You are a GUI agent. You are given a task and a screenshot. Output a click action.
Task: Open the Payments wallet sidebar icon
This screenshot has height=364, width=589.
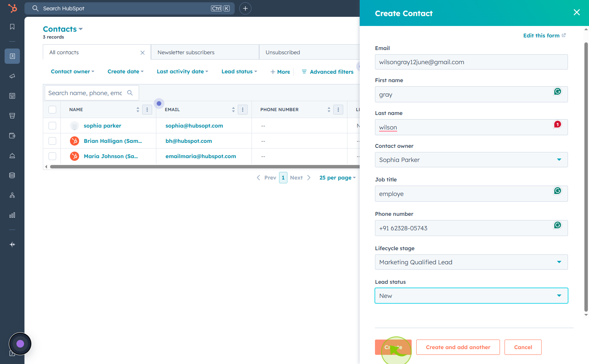pyautogui.click(x=12, y=136)
